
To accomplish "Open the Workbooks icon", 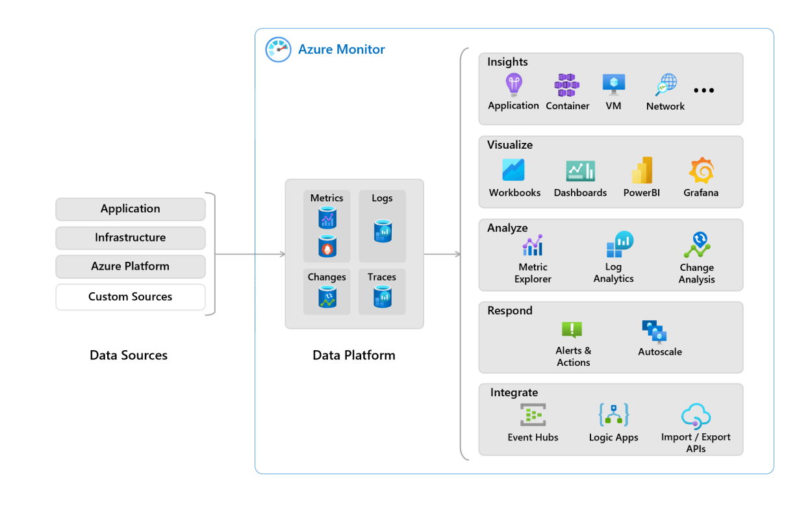I will (514, 171).
